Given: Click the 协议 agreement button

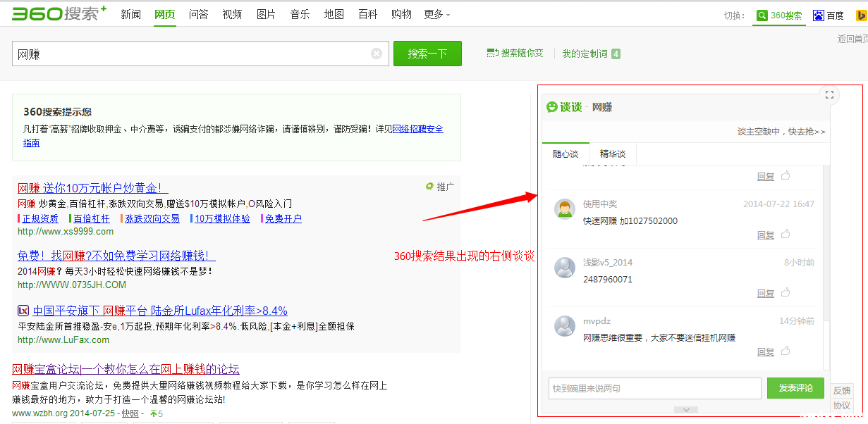Looking at the screenshot, I should pos(842,406).
